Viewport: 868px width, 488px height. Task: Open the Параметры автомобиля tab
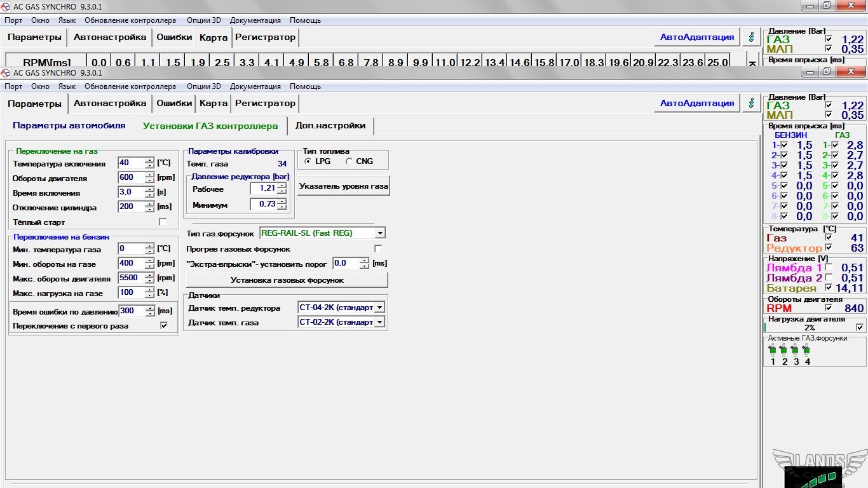69,126
